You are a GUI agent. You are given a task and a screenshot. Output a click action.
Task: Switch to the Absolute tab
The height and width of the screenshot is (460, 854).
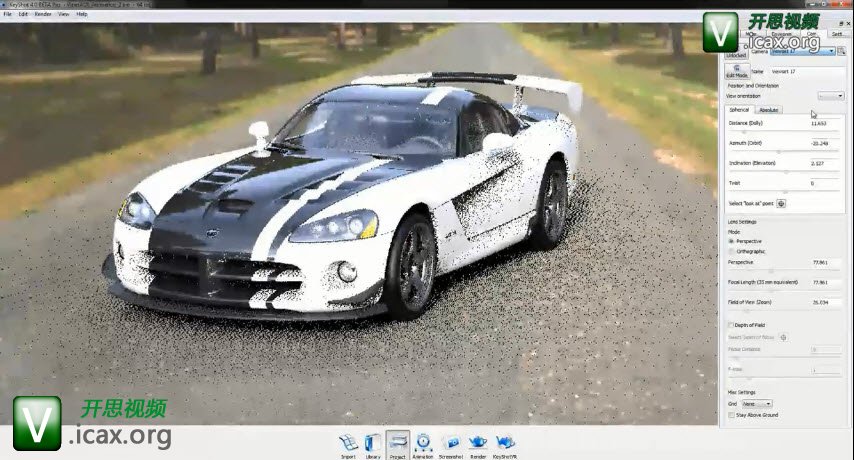768,110
